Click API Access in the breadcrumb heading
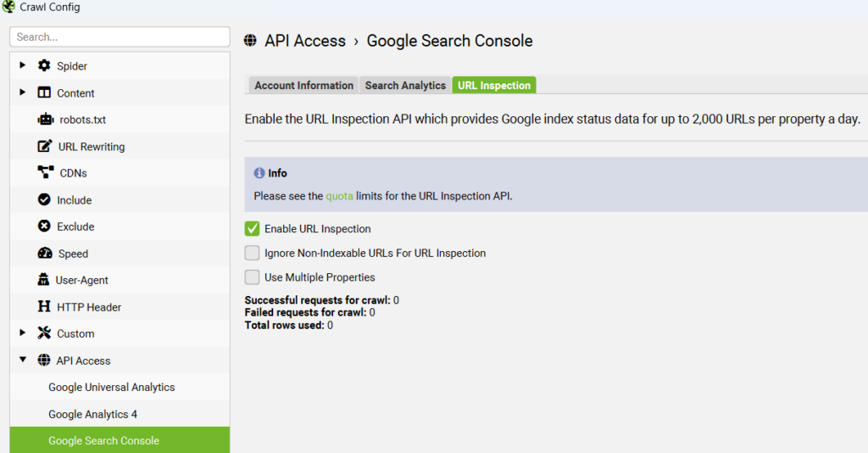868x453 pixels. pyautogui.click(x=304, y=41)
